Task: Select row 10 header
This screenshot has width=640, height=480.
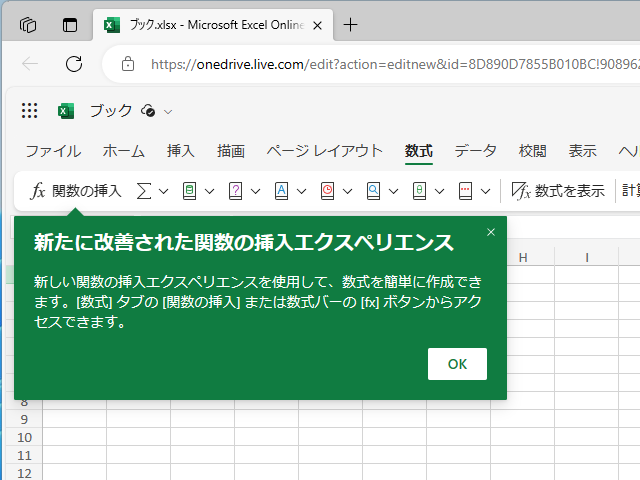Action: [x=24, y=437]
